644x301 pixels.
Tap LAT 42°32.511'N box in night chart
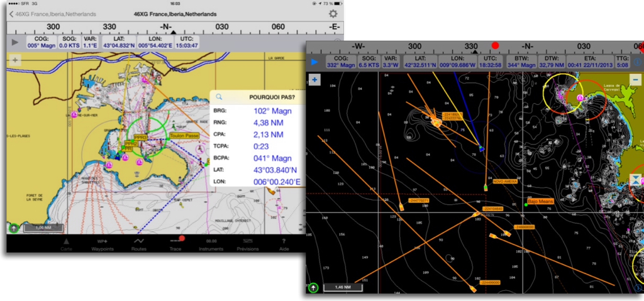pyautogui.click(x=420, y=62)
